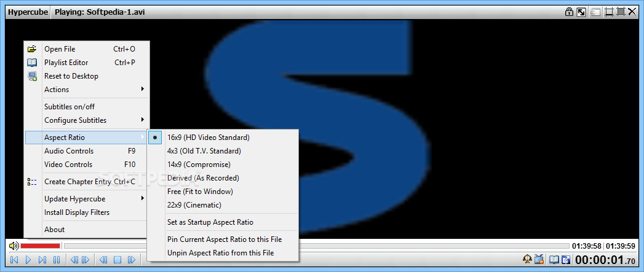Select 16x9 (HD Video Standard) aspect ratio
The image size is (644, 272).
(x=223, y=138)
